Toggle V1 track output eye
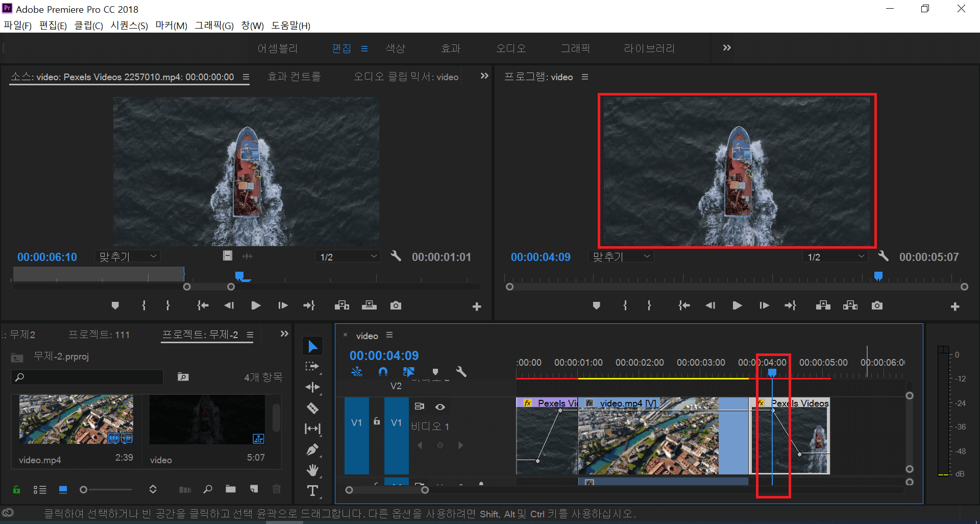The width and height of the screenshot is (980, 524). coord(440,407)
